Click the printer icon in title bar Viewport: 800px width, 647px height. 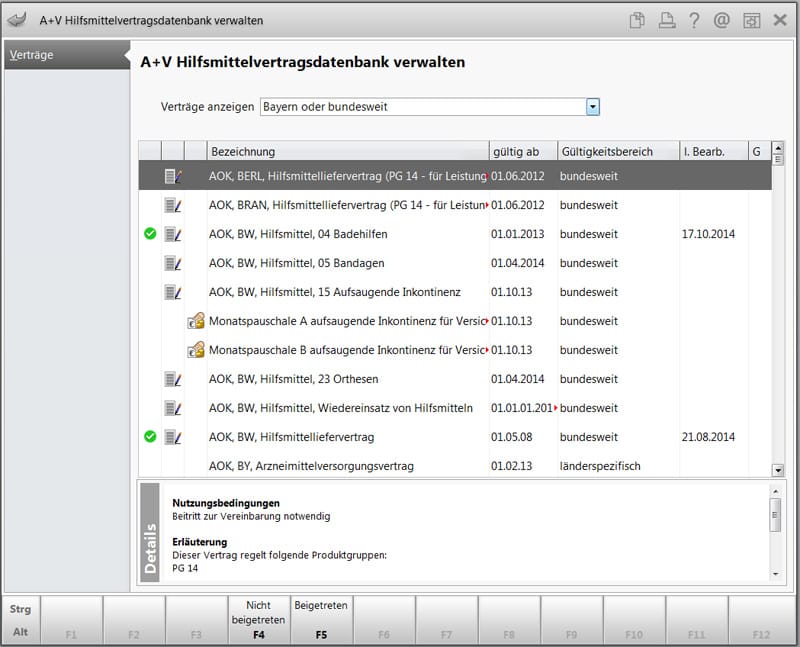(x=666, y=20)
